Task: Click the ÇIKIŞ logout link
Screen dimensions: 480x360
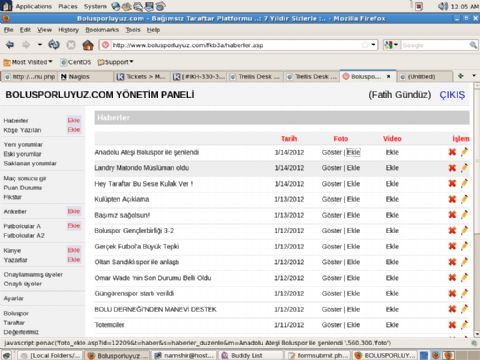Action: click(x=452, y=95)
